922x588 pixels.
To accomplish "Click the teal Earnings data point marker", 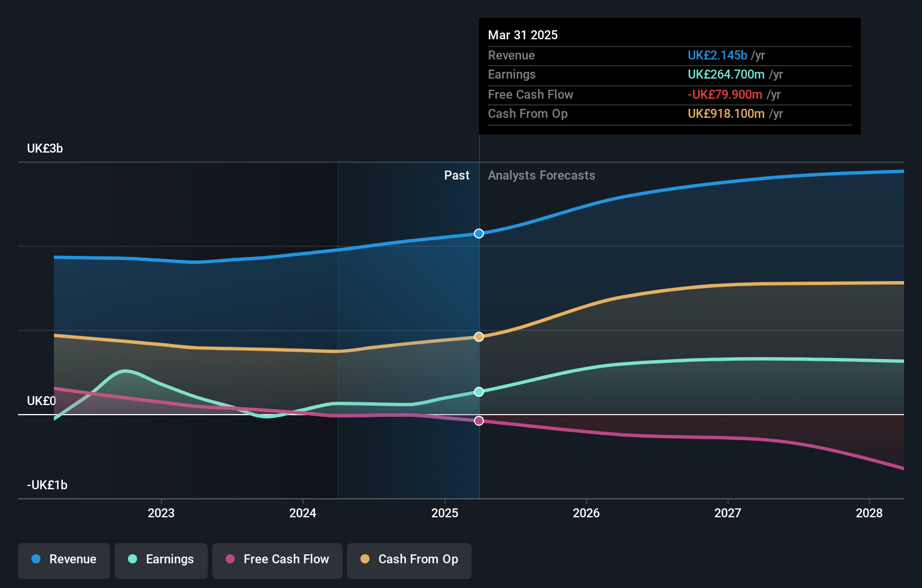I will tap(478, 392).
